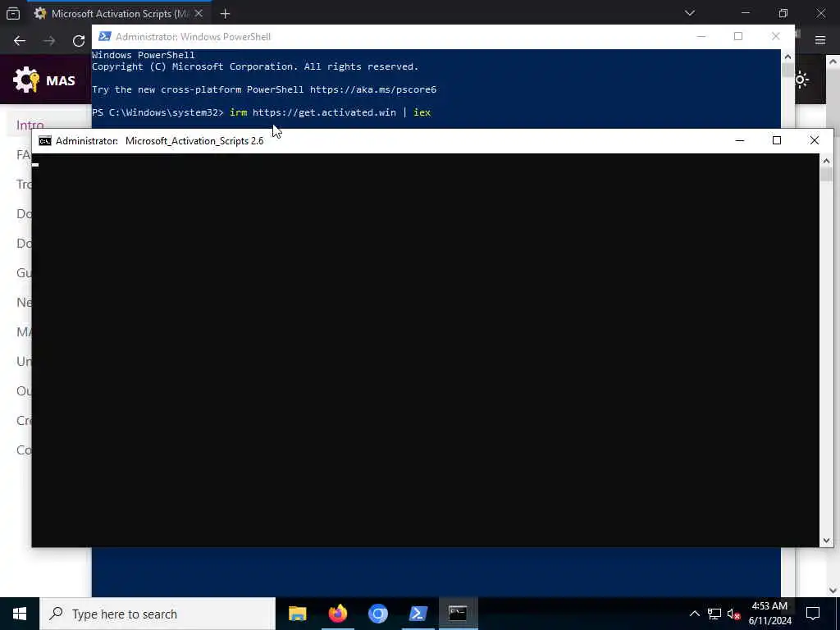Open the clock showing 4:53 AM
840x630 pixels.
tap(769, 614)
